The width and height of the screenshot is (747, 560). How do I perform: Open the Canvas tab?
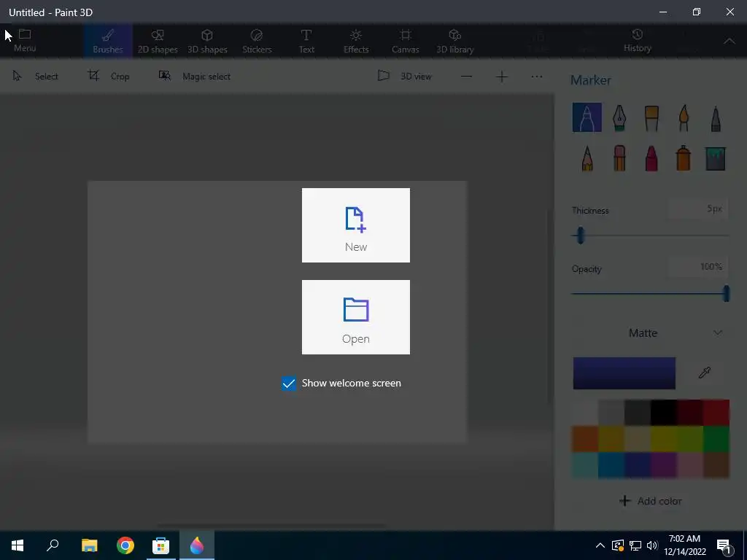tap(406, 42)
